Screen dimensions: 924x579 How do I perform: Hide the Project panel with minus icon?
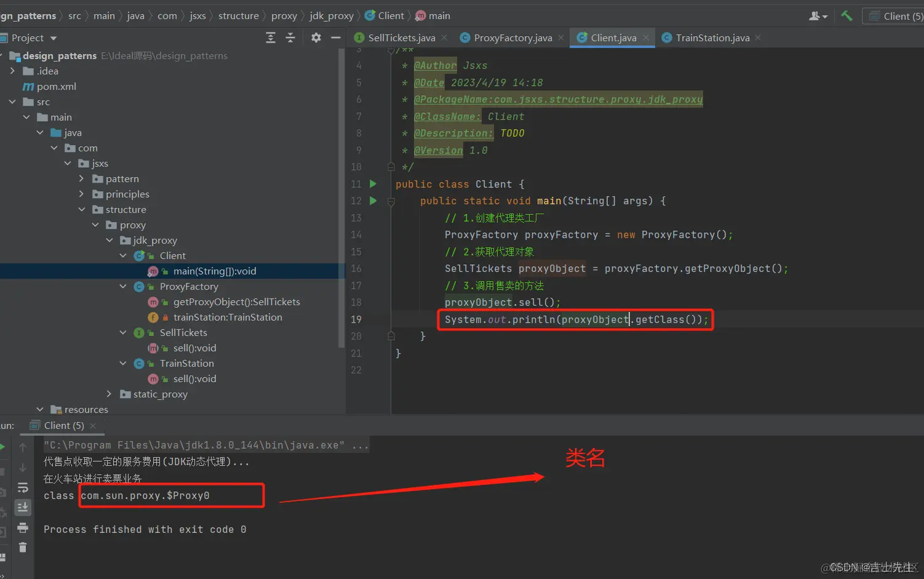coord(336,38)
